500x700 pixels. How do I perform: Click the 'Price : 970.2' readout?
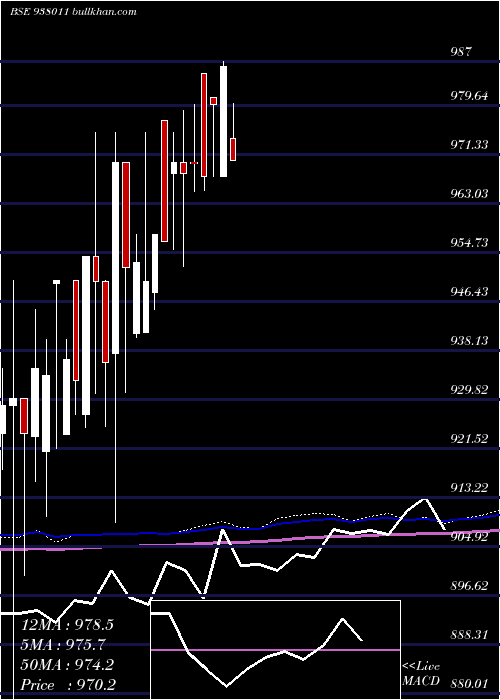coord(68,685)
